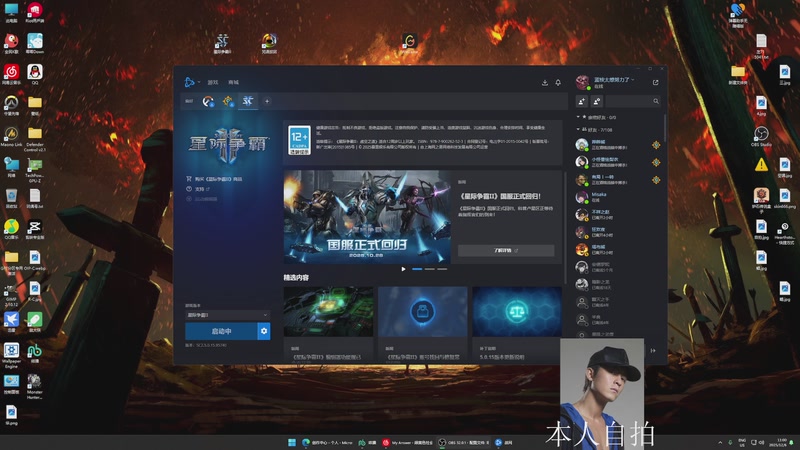This screenshot has height=450, width=800.
Task: Open the 商城 tab in Battle.net
Action: pyautogui.click(x=234, y=82)
